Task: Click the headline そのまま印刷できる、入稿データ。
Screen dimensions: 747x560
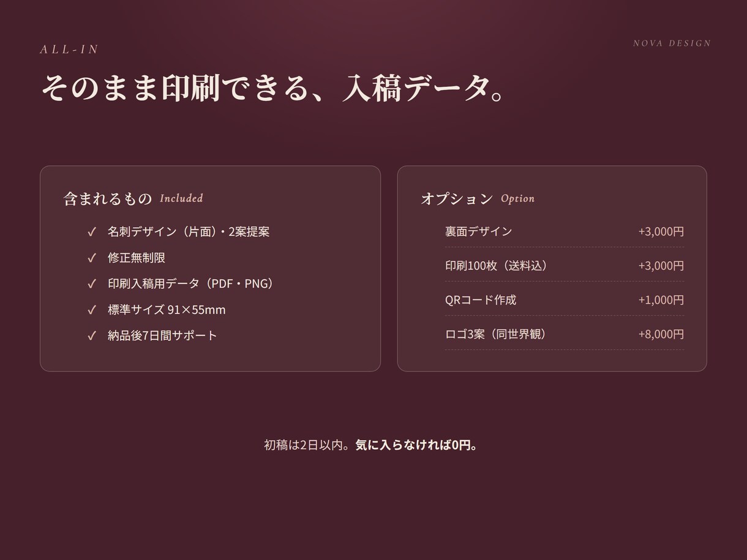Action: (273, 88)
